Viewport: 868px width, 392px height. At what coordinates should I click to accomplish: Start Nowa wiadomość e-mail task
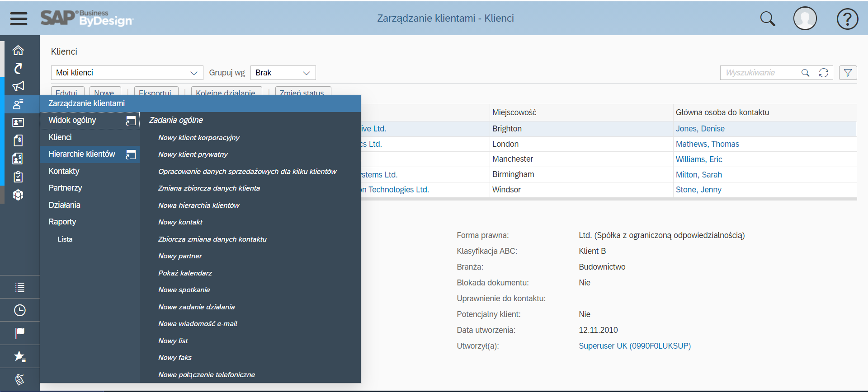[198, 324]
